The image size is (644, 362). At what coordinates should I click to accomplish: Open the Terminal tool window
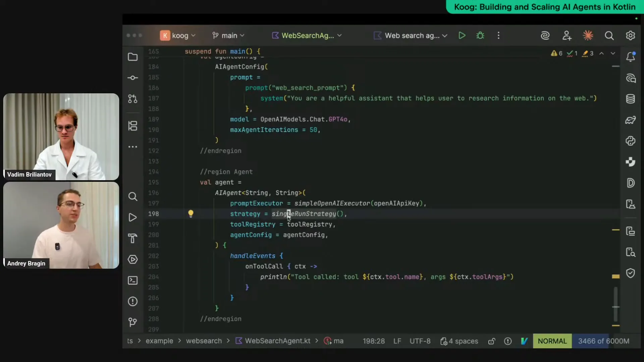pos(133,280)
